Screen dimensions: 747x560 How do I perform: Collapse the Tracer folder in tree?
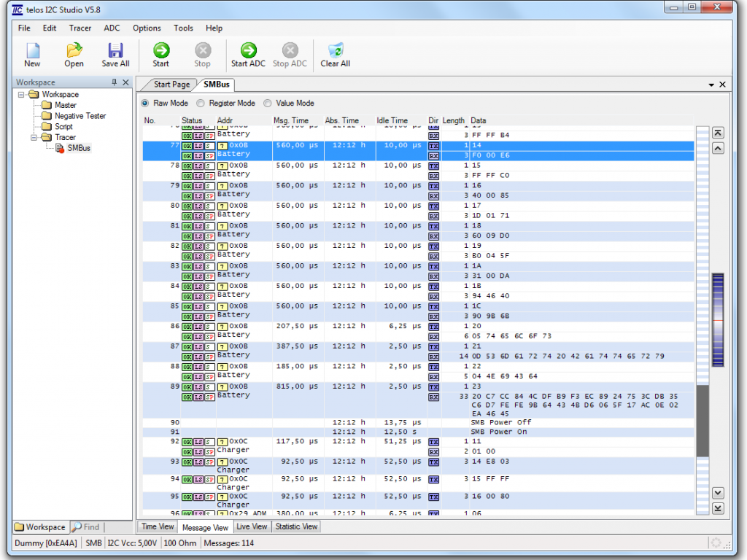click(x=34, y=137)
